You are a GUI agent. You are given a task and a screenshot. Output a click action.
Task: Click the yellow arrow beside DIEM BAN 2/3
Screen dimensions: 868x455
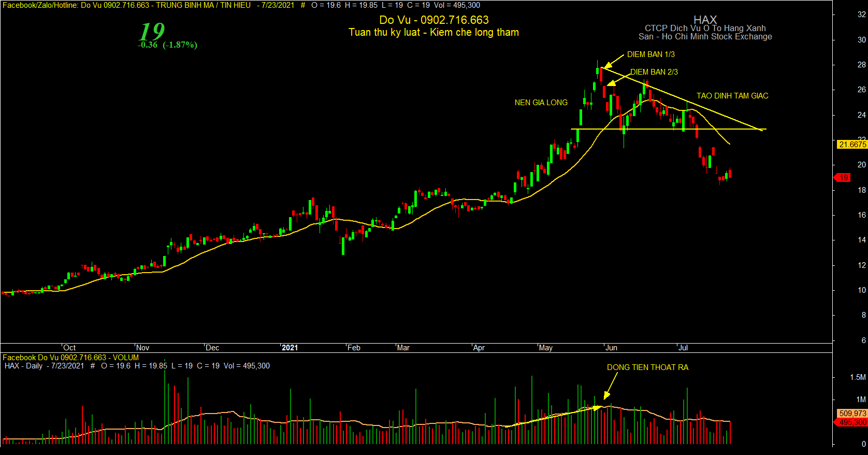pos(619,79)
